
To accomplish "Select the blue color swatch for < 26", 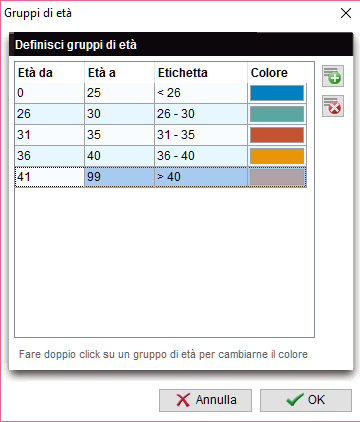I will (277, 93).
